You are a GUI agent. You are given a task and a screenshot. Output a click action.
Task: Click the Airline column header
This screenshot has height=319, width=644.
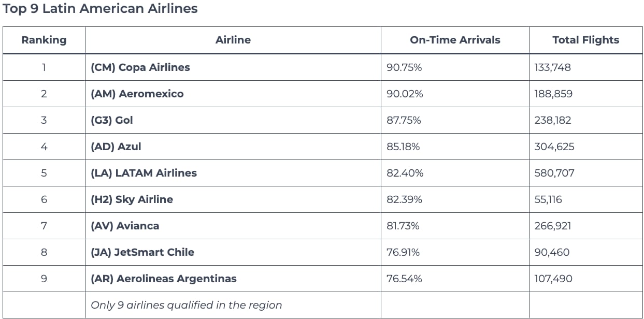(233, 40)
